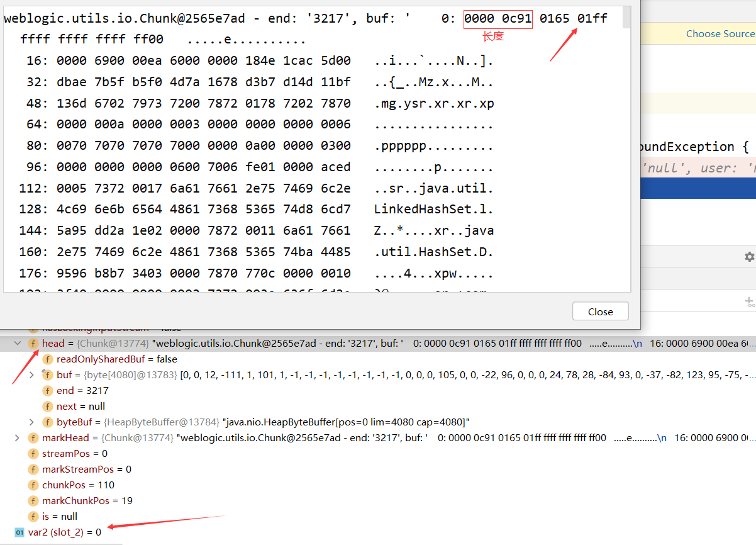Image resolution: width=756 pixels, height=545 pixels.
Task: Select the markChunkPos = 19 row
Action: (x=378, y=501)
